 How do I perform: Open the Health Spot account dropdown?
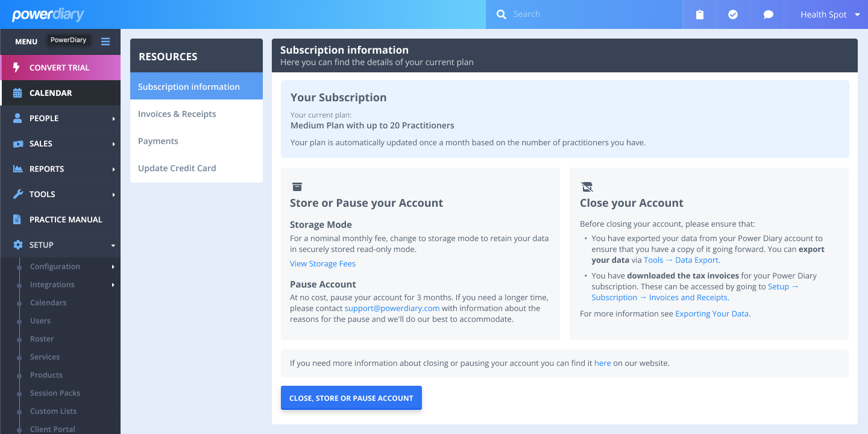point(829,14)
